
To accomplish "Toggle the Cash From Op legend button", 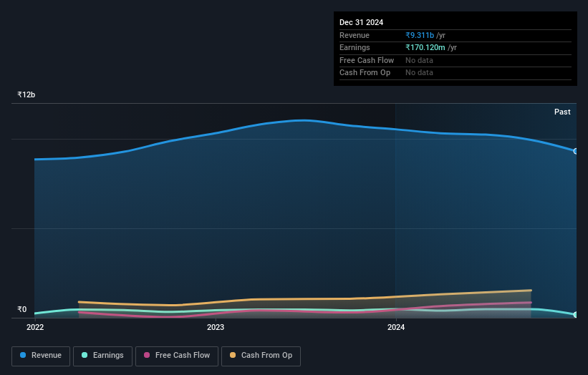I will (x=261, y=356).
